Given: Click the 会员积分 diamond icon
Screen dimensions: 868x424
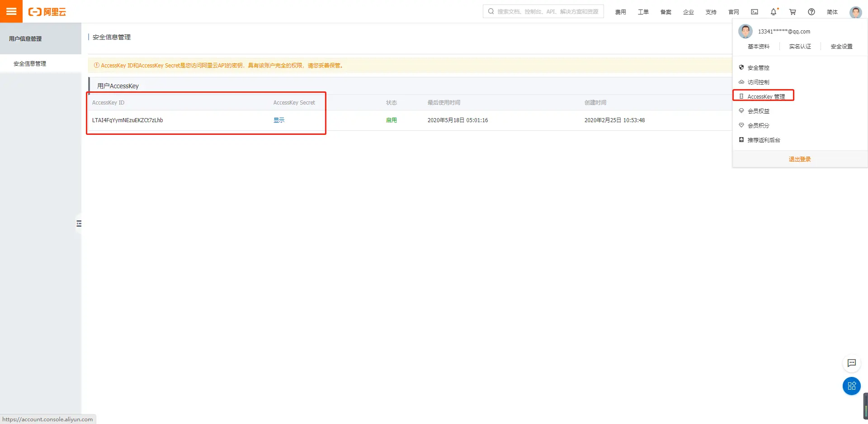Looking at the screenshot, I should (x=741, y=125).
